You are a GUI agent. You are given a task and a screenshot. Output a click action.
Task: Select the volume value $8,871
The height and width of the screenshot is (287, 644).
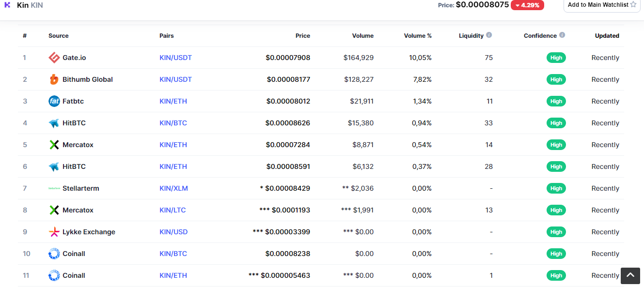pos(363,145)
